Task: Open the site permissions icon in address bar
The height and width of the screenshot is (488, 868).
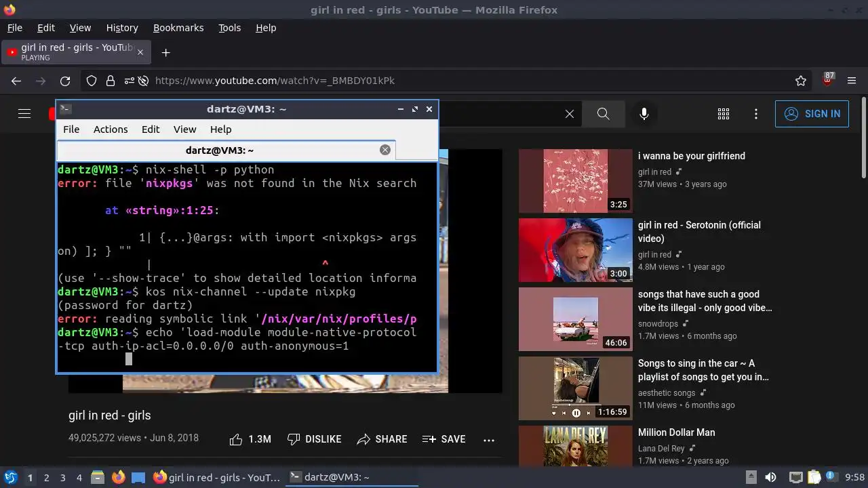Action: [x=128, y=81]
